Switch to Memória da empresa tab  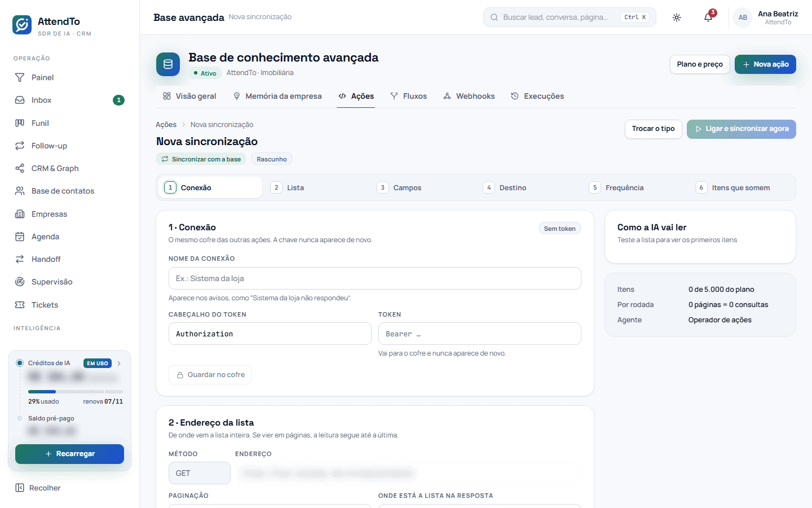point(277,96)
